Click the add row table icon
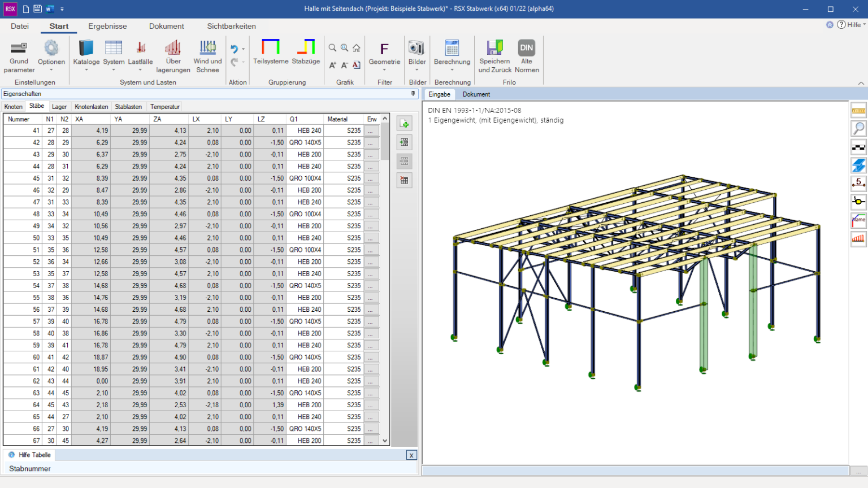This screenshot has height=488, width=868. tap(404, 124)
